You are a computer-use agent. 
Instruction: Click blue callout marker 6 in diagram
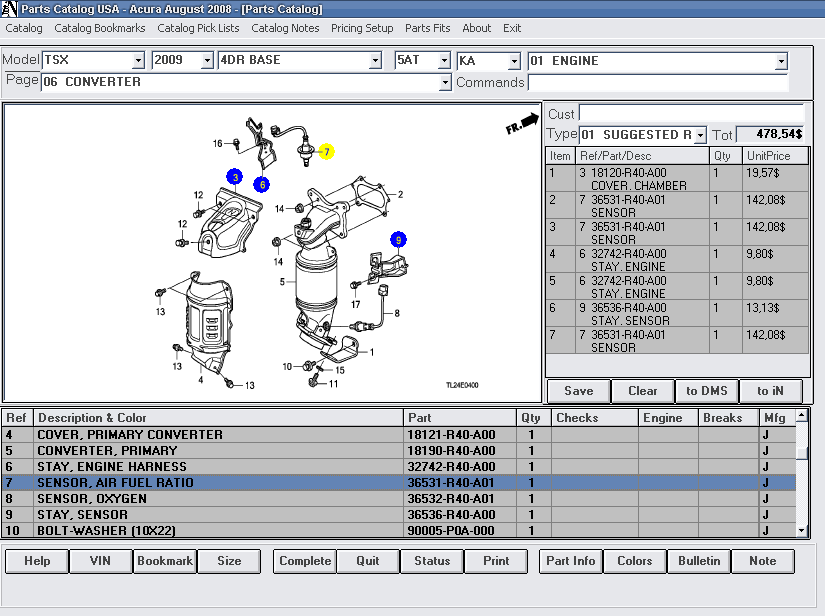pos(261,184)
